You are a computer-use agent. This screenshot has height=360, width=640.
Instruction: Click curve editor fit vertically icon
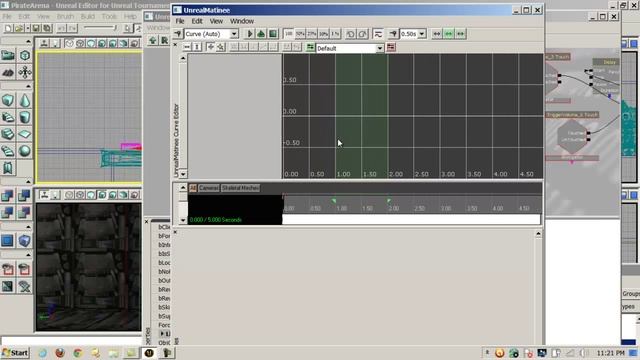coord(197,47)
